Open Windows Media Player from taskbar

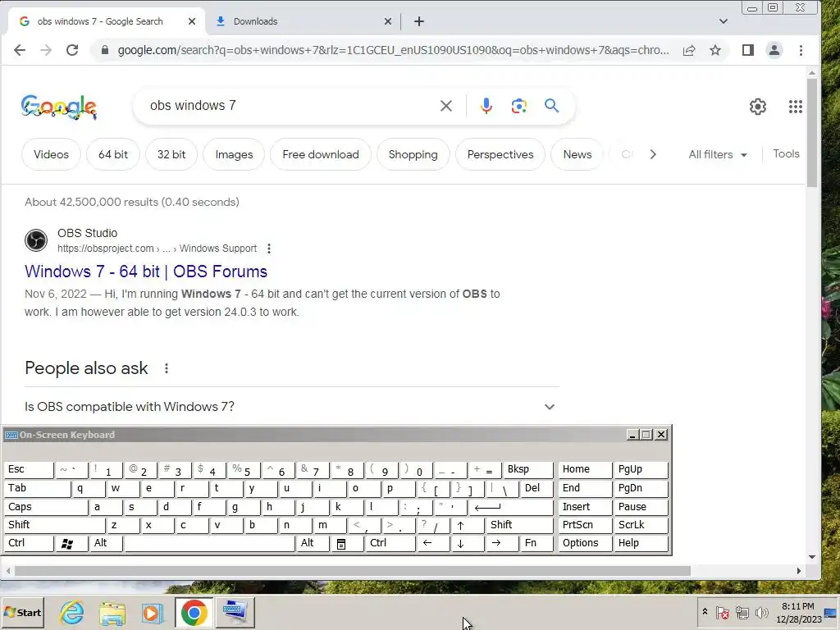pos(153,612)
